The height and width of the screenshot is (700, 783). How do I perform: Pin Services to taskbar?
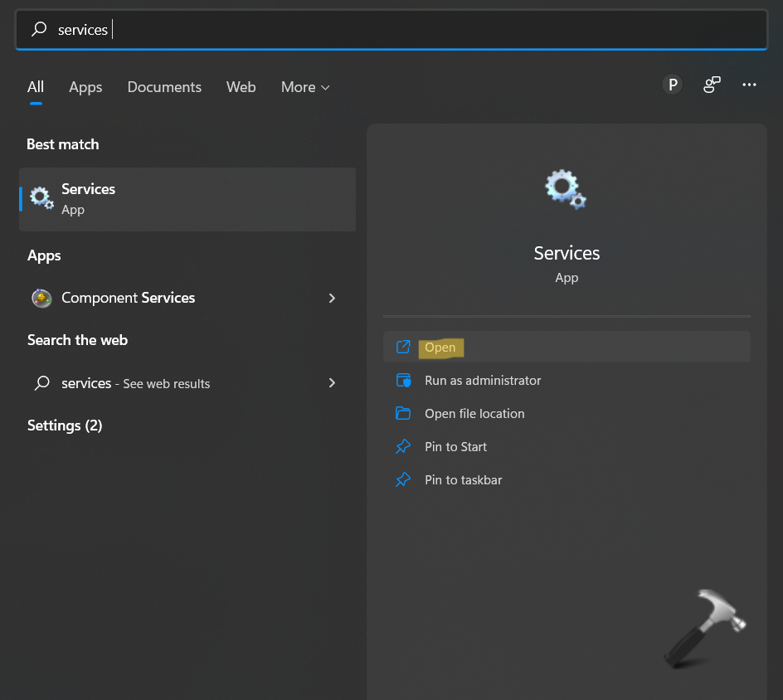point(463,480)
